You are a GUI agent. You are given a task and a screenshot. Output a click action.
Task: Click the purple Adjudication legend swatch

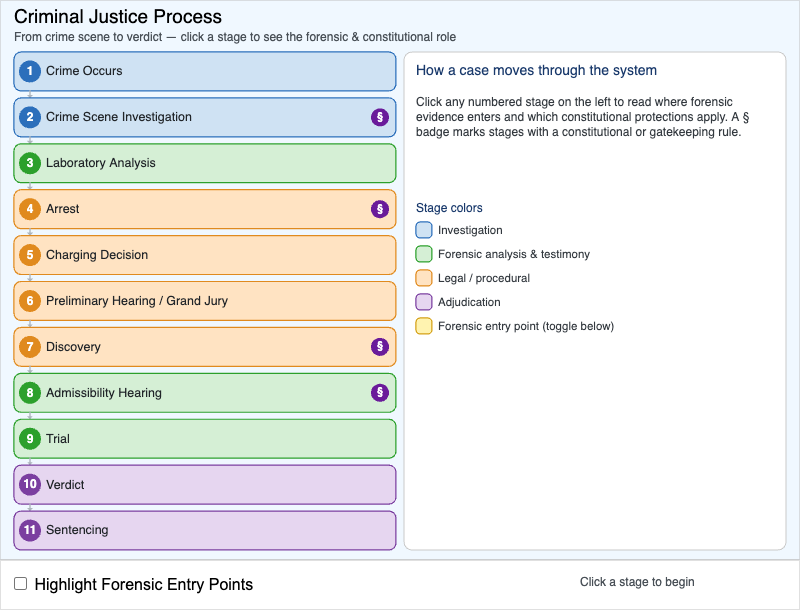[423, 302]
